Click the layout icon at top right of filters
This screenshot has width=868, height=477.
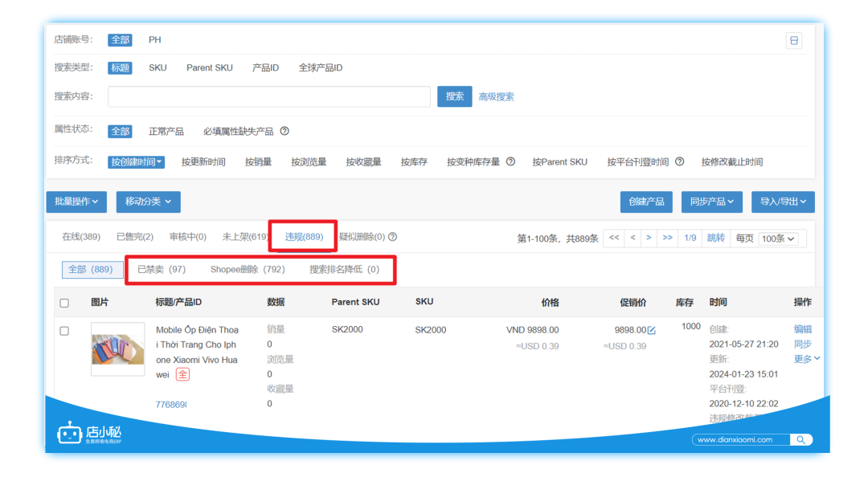pos(793,39)
